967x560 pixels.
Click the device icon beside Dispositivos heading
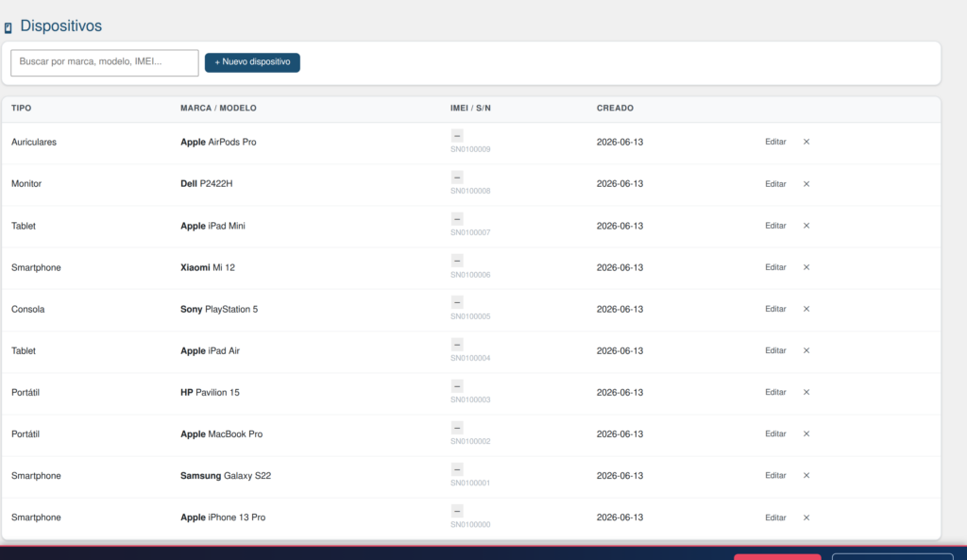pyautogui.click(x=8, y=27)
